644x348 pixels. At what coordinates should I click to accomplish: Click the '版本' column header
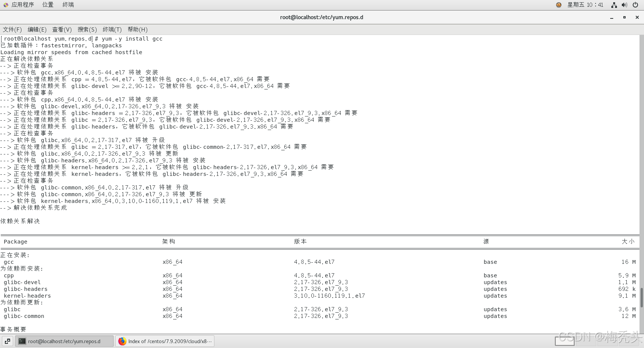click(300, 242)
